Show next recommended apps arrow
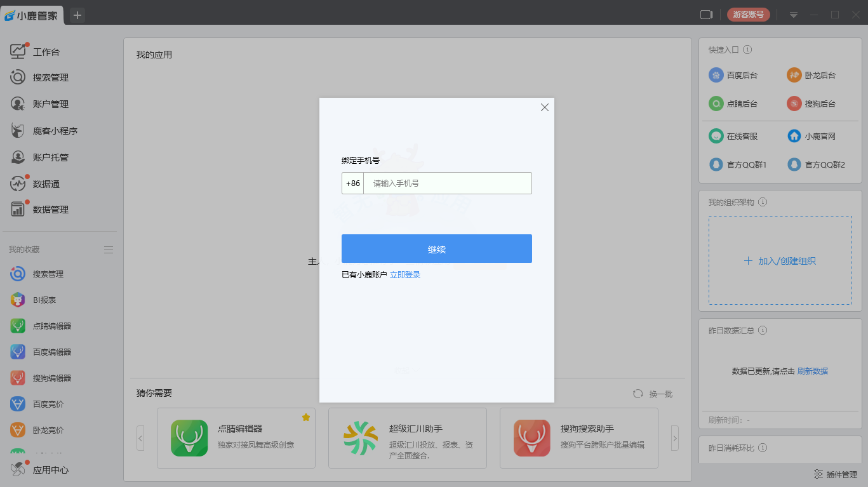 675,438
